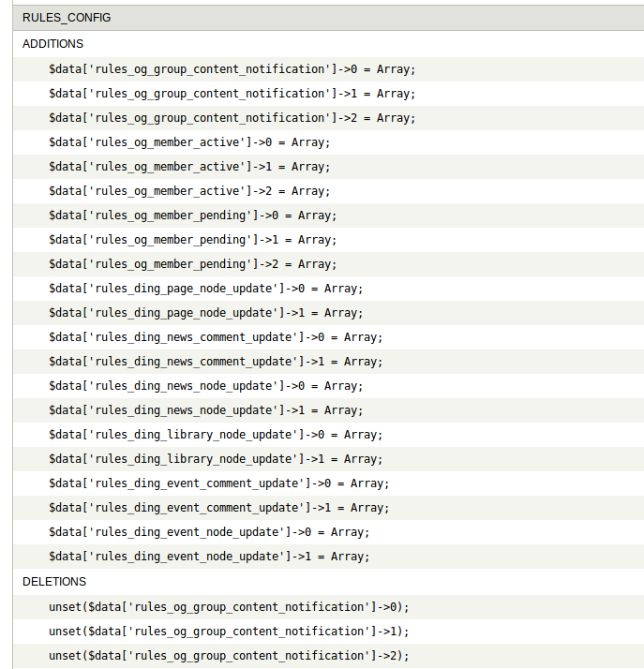Select the rules_ding_library_node_update ->1 line
Screen dimensions: 644x669
click(x=216, y=459)
